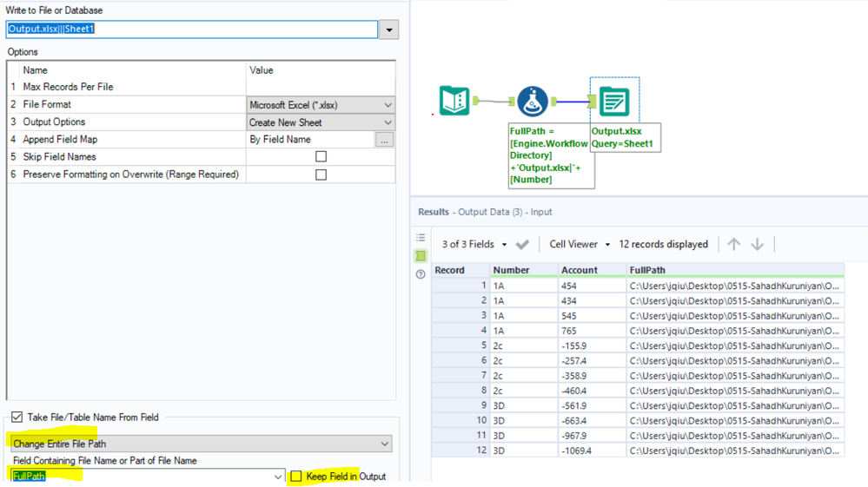Select the Account cell with value -257.4

592,360
